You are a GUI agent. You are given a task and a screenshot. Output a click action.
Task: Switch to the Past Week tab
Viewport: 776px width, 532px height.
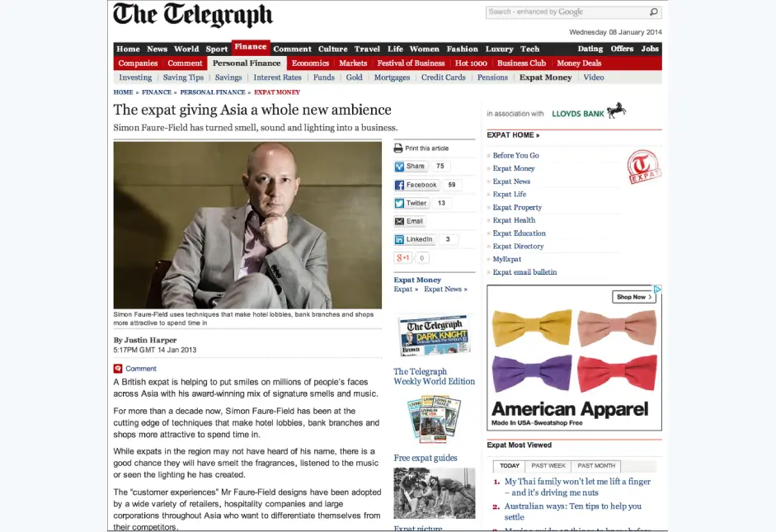(x=548, y=466)
